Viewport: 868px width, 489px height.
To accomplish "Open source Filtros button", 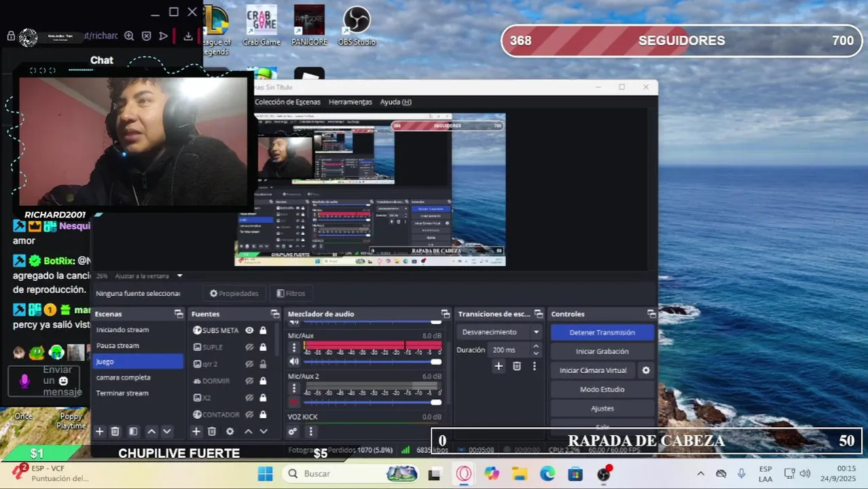I will [291, 293].
